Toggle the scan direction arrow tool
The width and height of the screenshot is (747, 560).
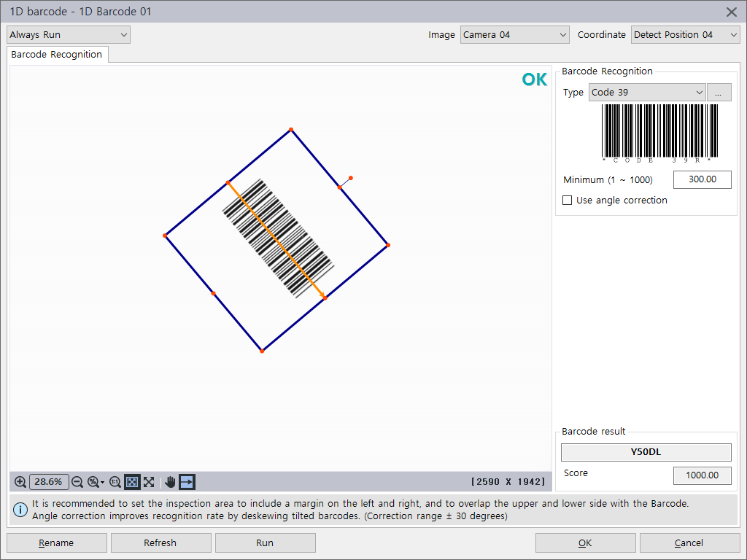coord(187,482)
